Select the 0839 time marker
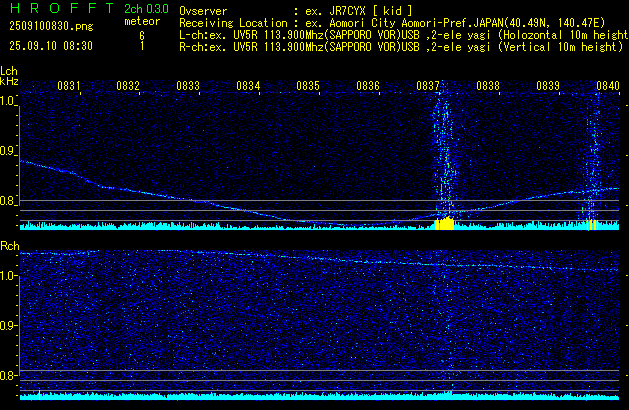This screenshot has width=629, height=410. point(548,86)
